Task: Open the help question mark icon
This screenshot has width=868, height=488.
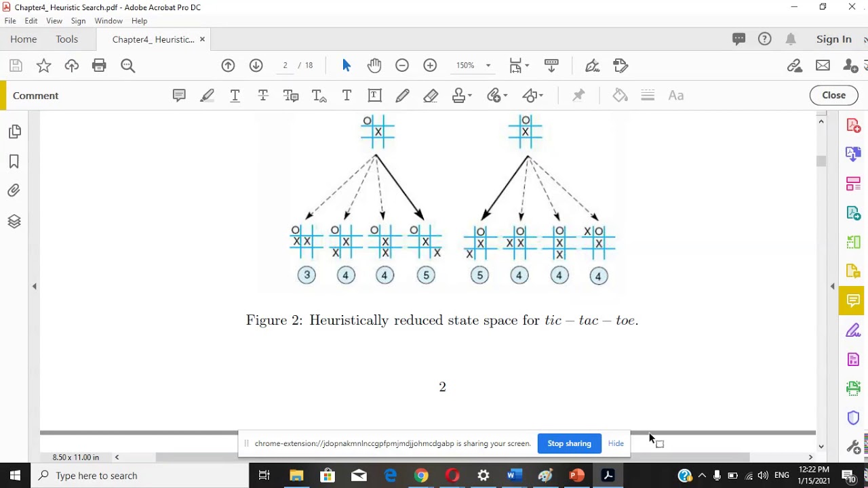Action: pyautogui.click(x=765, y=39)
